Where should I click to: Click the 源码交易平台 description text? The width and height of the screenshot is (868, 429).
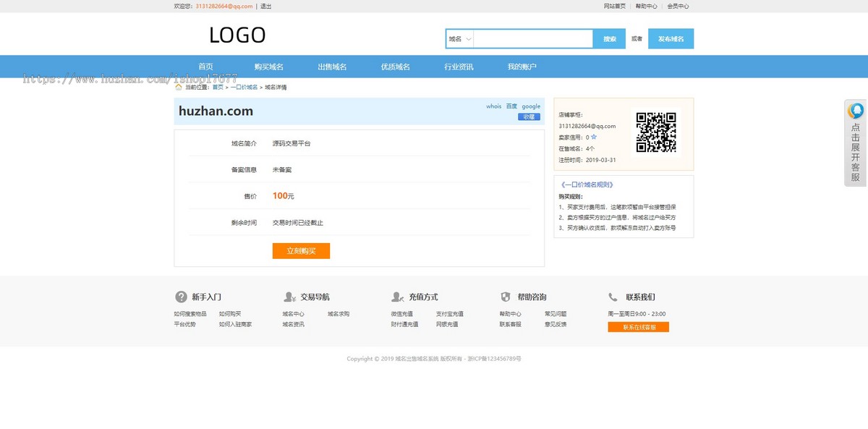tap(292, 143)
